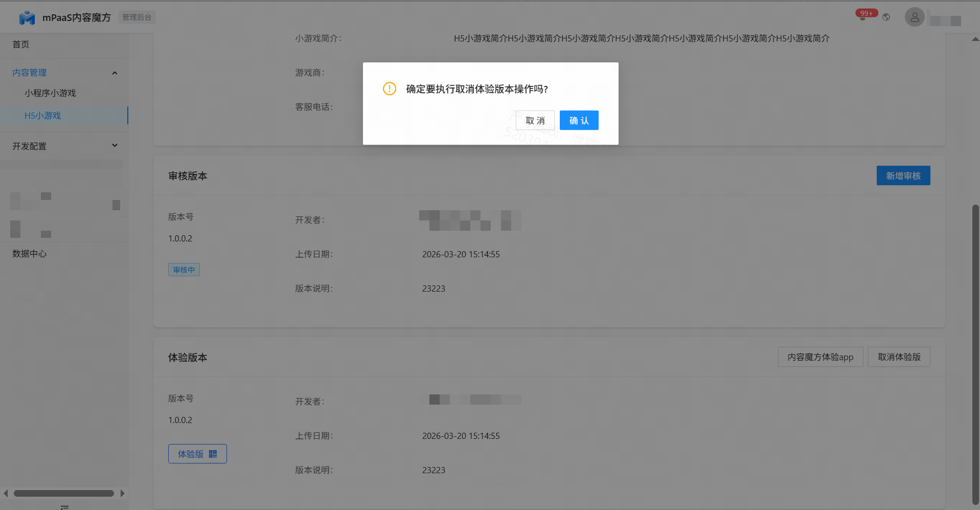This screenshot has width=980, height=510.
Task: Open the notification bell with 99+ badge
Action: (863, 17)
